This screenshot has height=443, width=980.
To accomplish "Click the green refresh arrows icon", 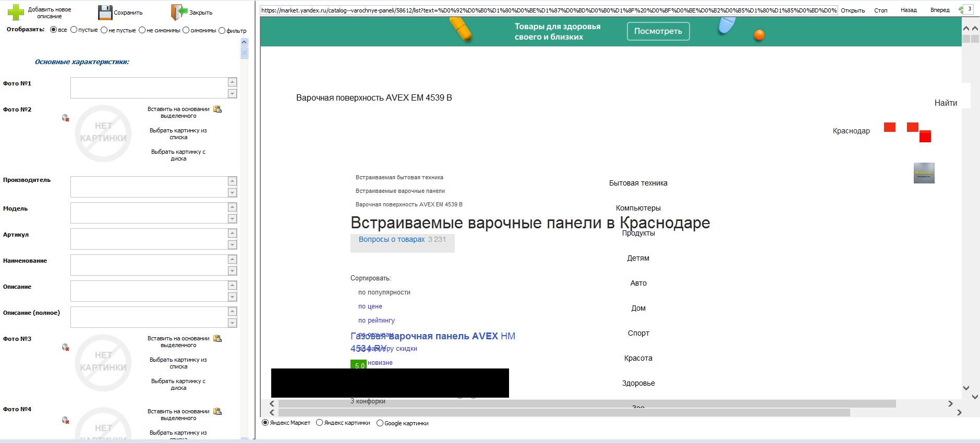I will coord(961,10).
